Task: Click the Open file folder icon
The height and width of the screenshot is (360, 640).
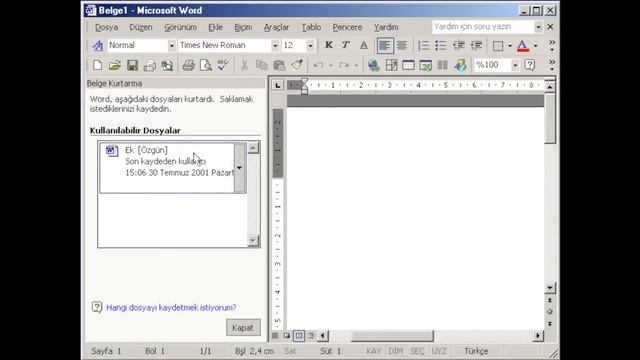Action: click(x=115, y=65)
